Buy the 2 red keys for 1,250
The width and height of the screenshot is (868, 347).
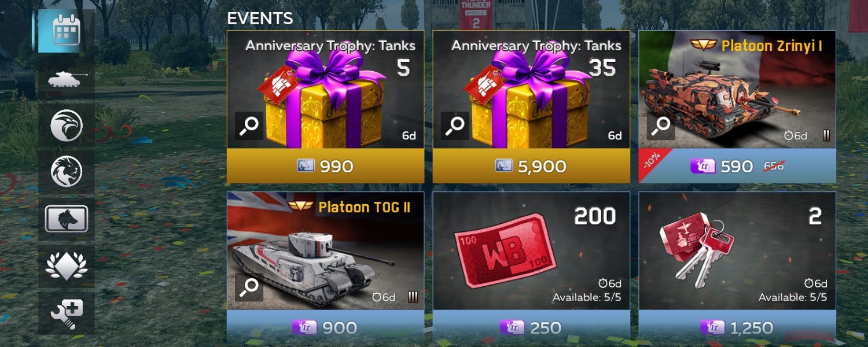(x=737, y=328)
